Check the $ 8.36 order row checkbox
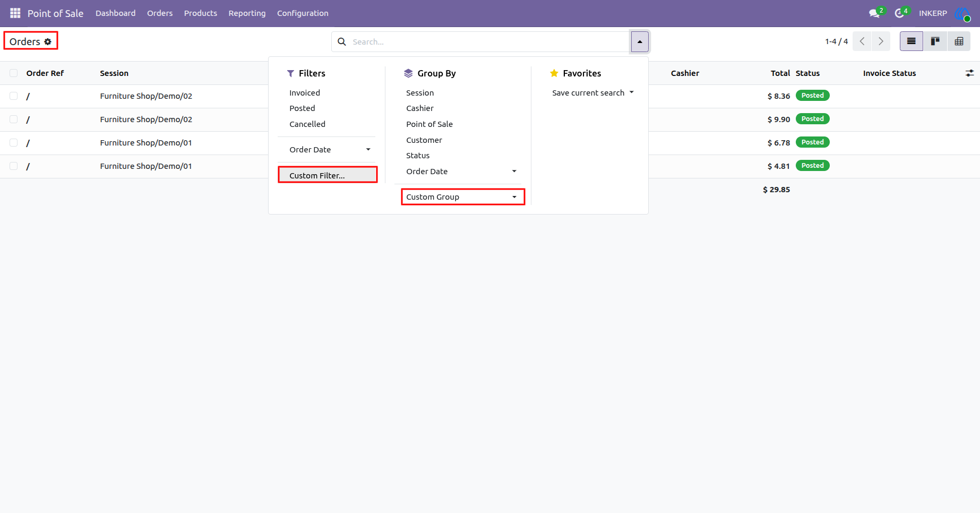This screenshot has width=980, height=513. [x=14, y=96]
